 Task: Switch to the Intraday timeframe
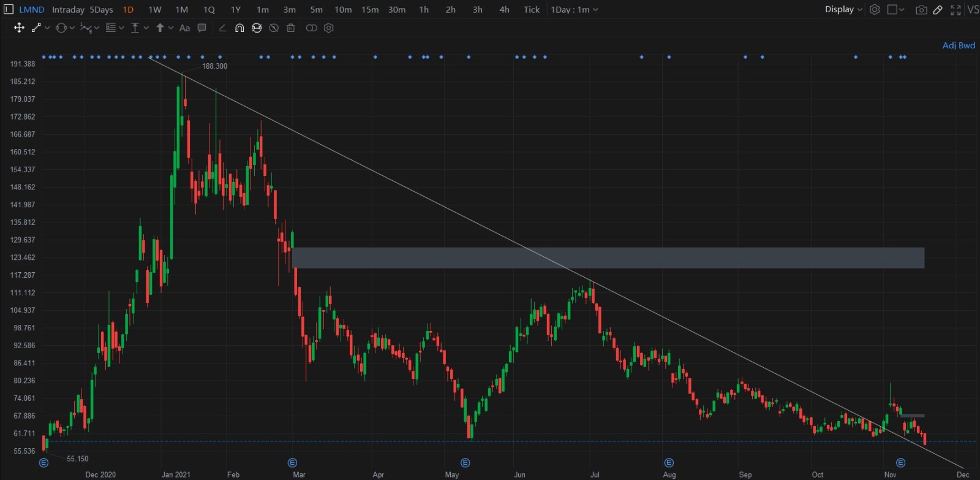[68, 10]
